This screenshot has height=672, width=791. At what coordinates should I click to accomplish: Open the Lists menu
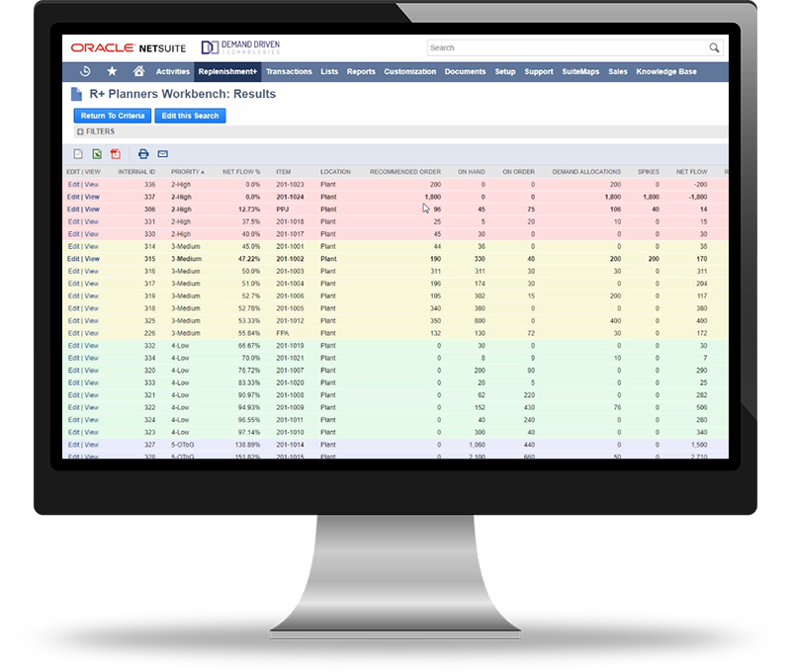329,71
